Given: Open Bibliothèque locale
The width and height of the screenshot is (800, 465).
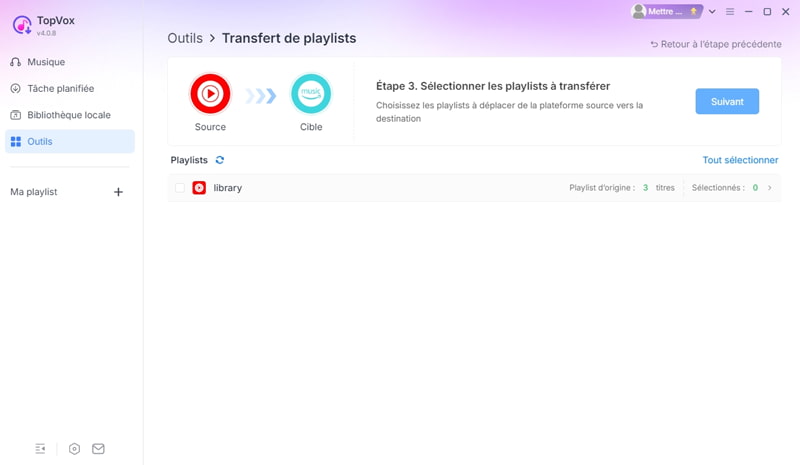Looking at the screenshot, I should tap(70, 115).
